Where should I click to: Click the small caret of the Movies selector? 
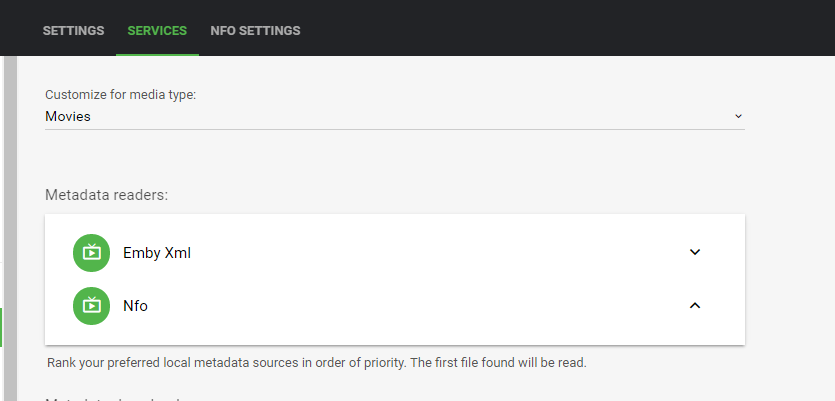coord(738,116)
